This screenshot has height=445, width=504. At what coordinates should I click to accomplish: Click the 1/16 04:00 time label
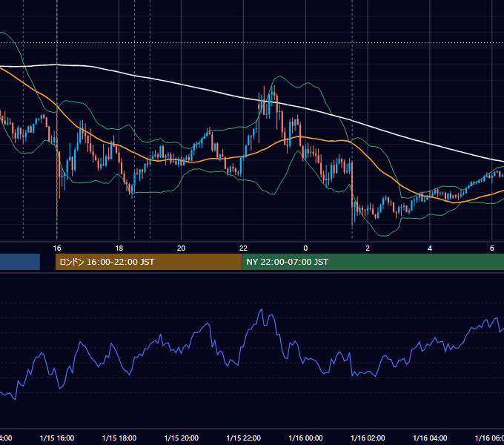[x=430, y=438]
